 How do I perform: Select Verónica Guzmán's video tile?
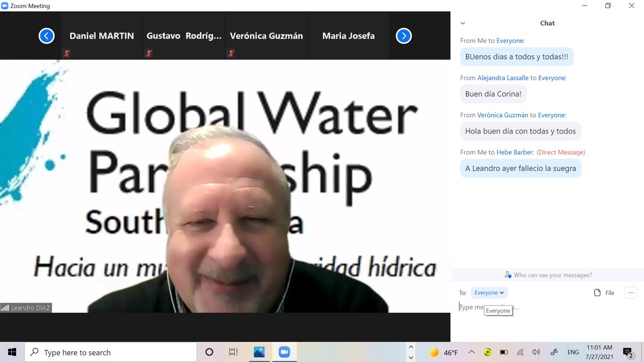[x=266, y=36]
